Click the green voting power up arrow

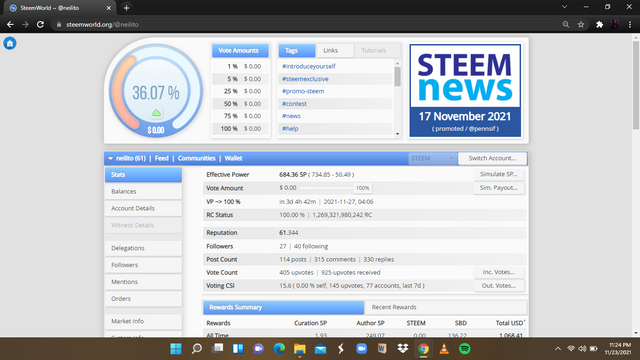click(x=156, y=113)
